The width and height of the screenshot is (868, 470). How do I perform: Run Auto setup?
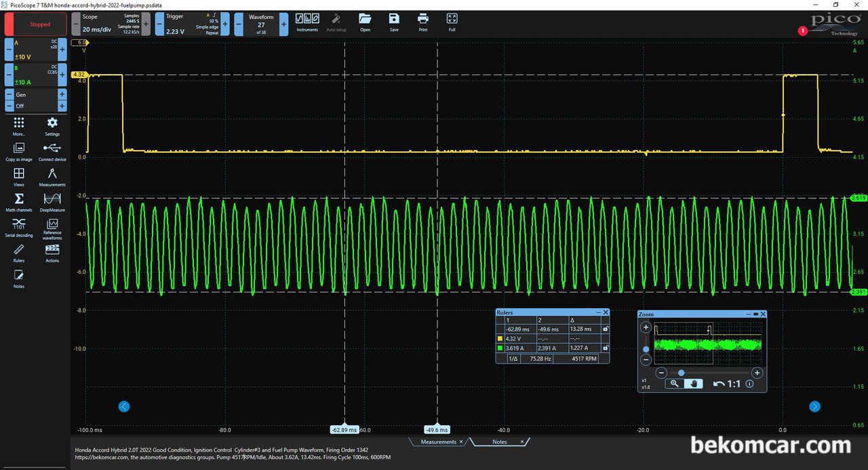(x=336, y=22)
